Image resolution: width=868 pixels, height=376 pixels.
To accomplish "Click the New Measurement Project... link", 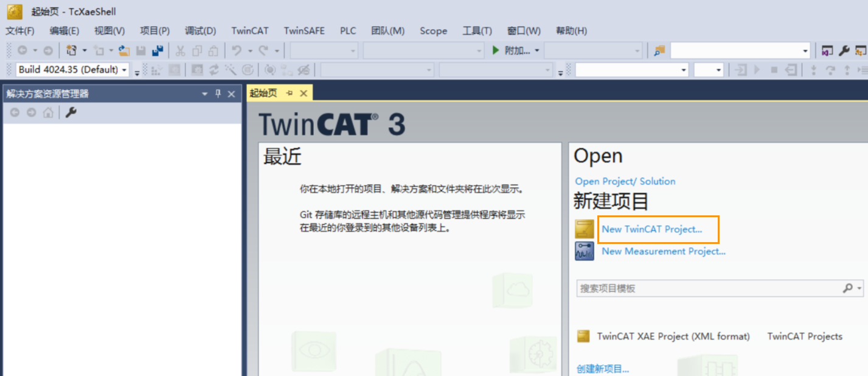I will [x=664, y=251].
